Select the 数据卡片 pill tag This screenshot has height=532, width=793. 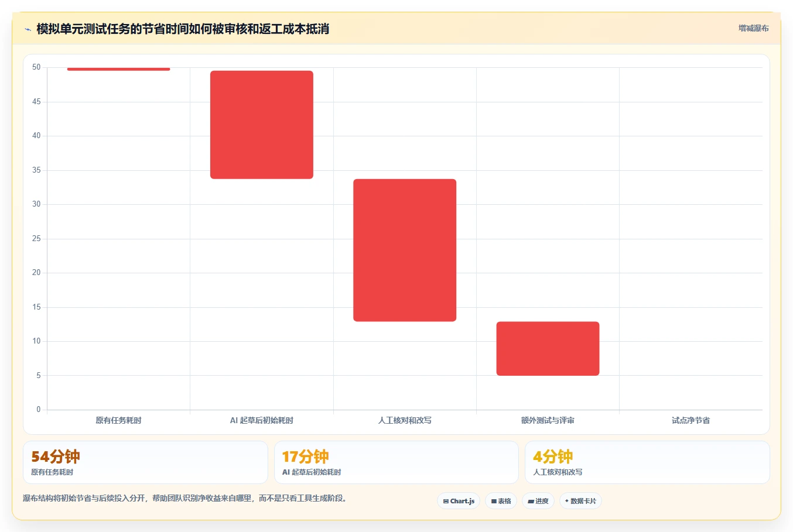tap(580, 501)
